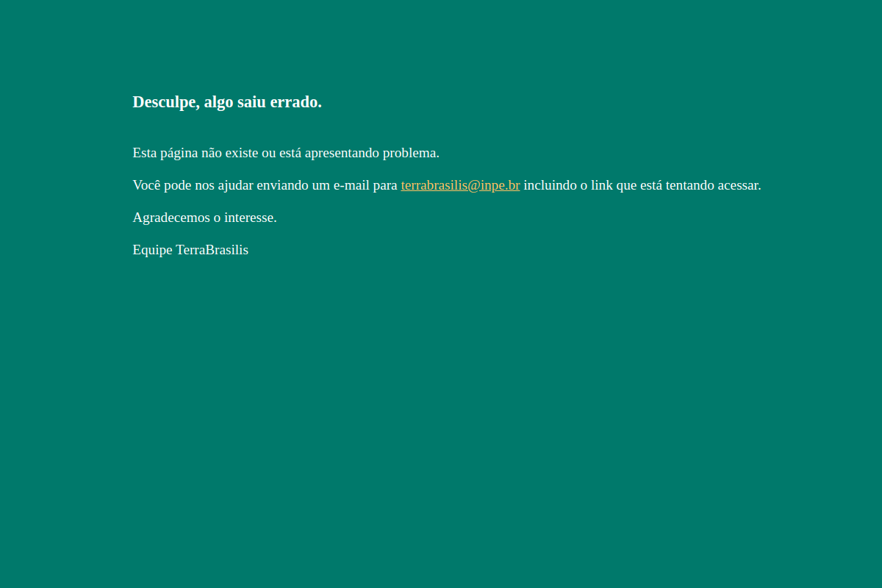
Task: Click the text 'incluindo o link que está tentando acessar.'
Action: [x=642, y=185]
